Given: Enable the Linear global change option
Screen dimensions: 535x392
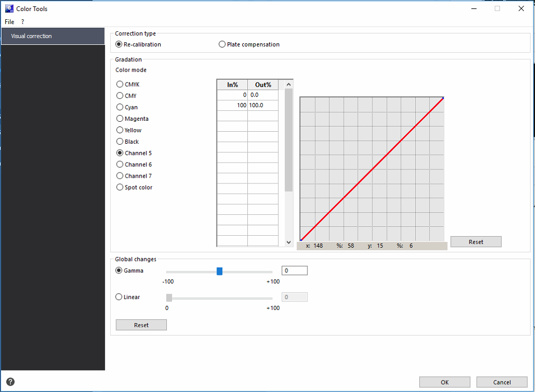Looking at the screenshot, I should point(119,297).
